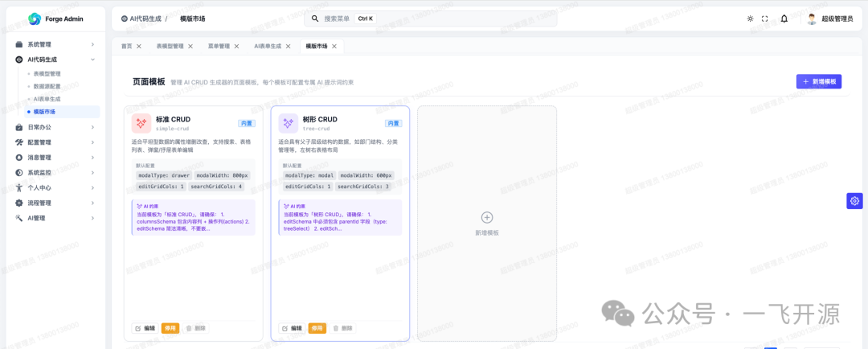Click plus icon in 新增模板 card

(487, 217)
